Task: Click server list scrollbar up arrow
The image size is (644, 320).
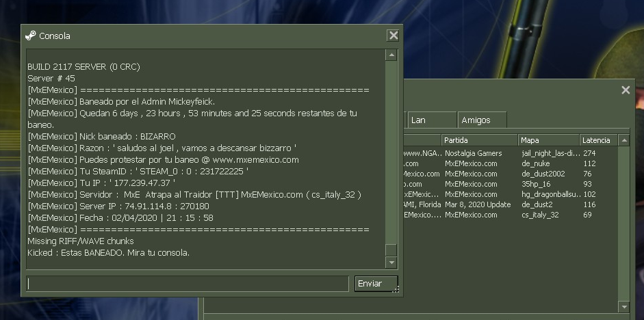Action: coord(624,140)
